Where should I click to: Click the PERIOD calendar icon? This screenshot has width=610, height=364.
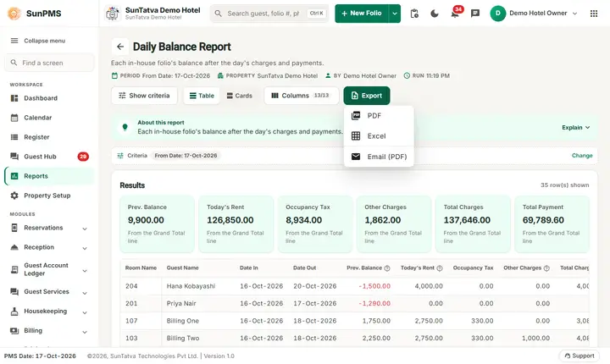tap(114, 76)
